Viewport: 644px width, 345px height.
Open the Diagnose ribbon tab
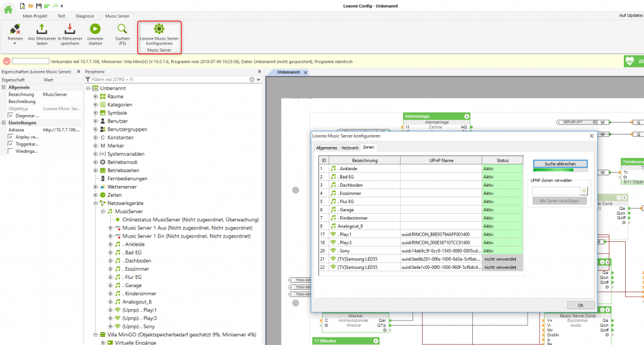click(x=84, y=15)
